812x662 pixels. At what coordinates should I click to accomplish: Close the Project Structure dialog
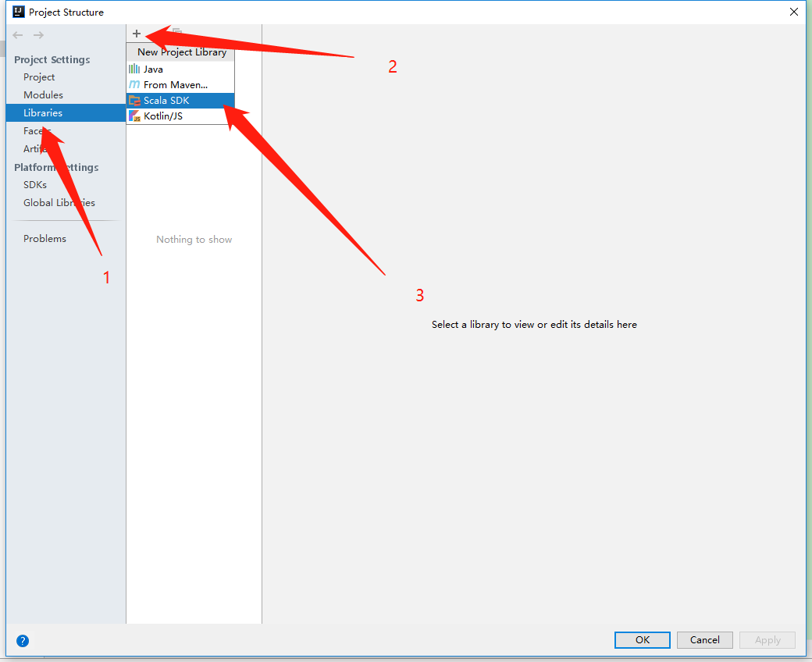tap(793, 12)
